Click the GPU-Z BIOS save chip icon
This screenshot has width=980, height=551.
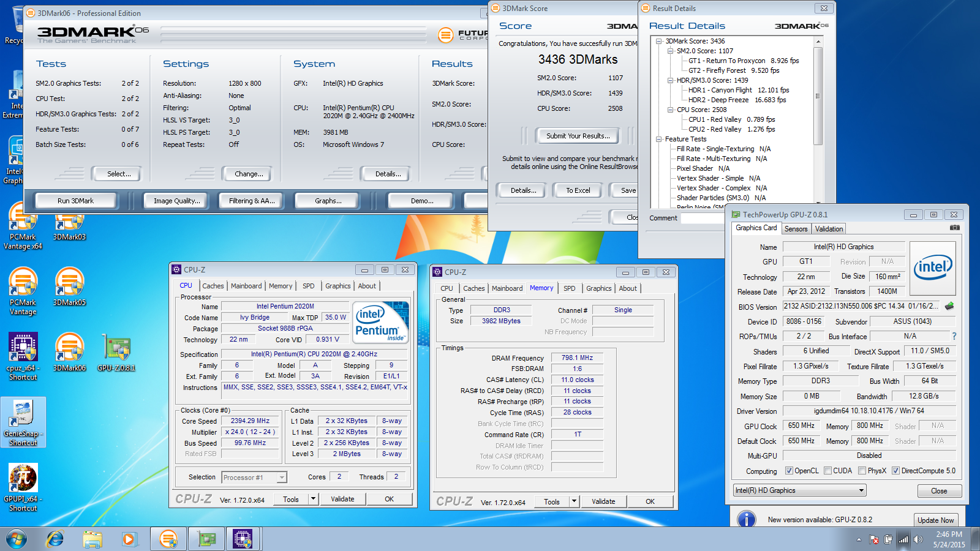[x=949, y=306]
